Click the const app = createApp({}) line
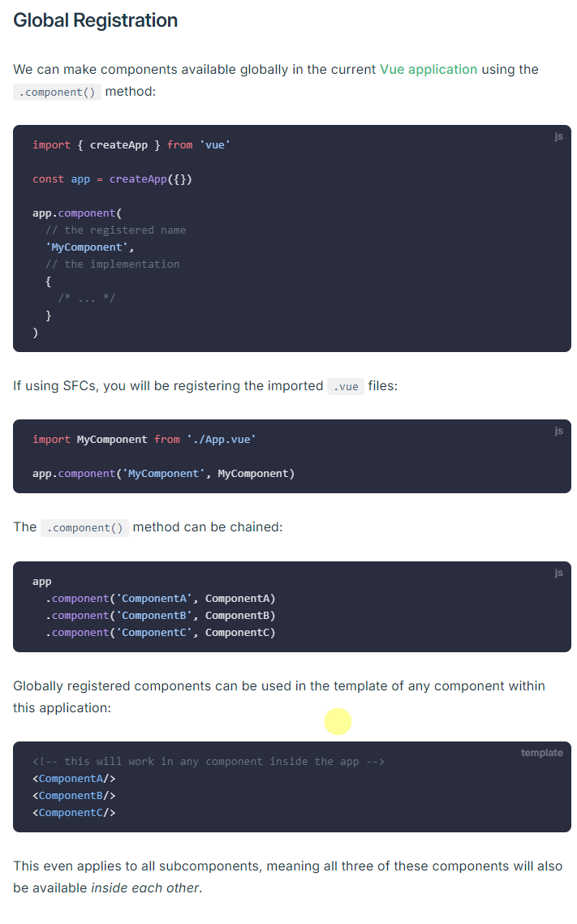Image resolution: width=577 pixels, height=924 pixels. (112, 179)
